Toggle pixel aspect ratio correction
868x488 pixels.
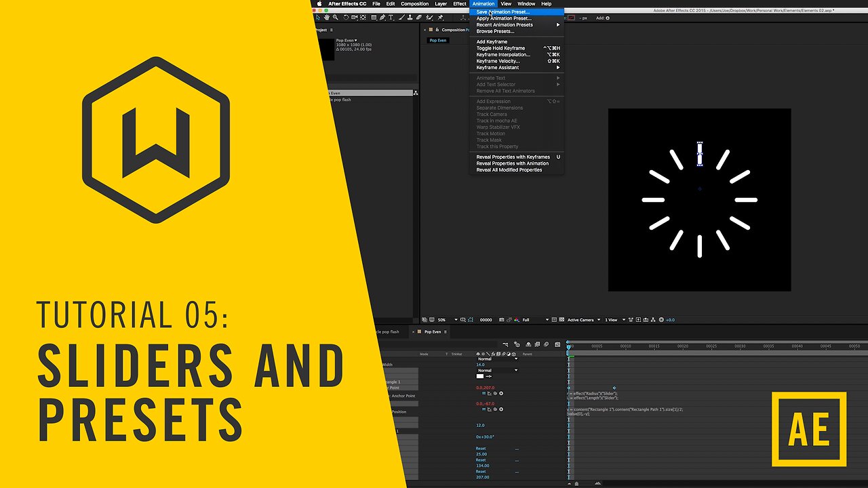pyautogui.click(x=631, y=320)
